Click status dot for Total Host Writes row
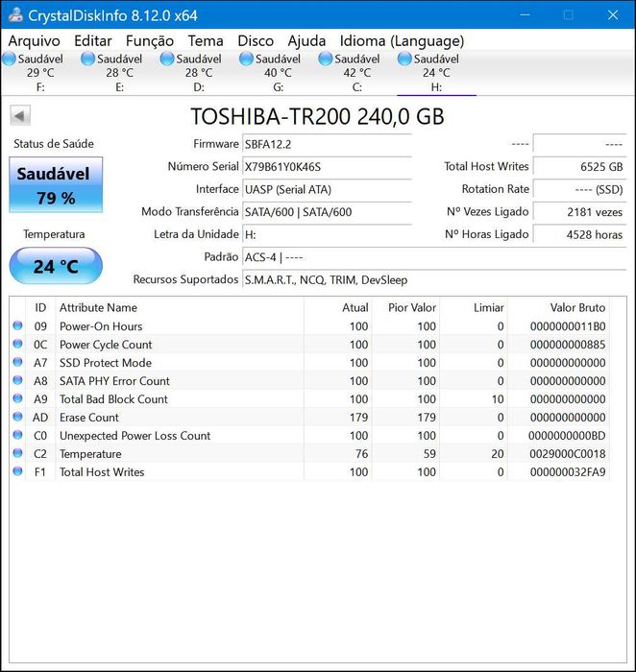Image resolution: width=636 pixels, height=672 pixels. click(x=17, y=471)
